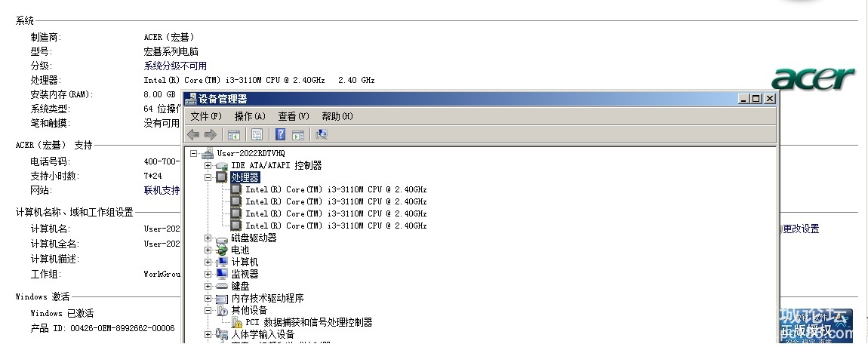Click the 监视器 monitor icon
868x347 pixels.
point(222,274)
